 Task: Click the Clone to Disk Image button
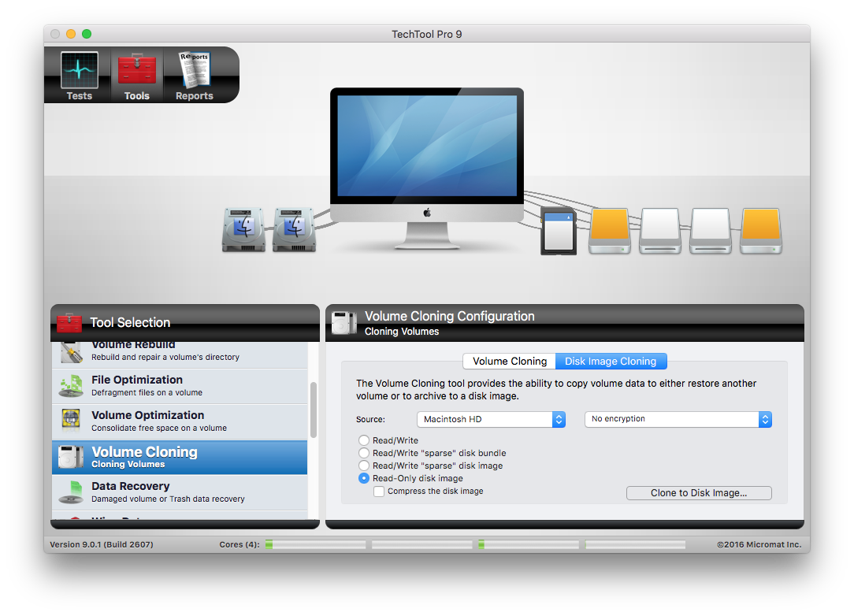699,493
